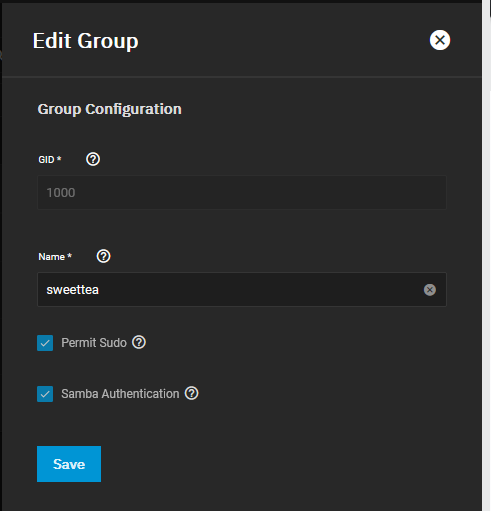
Task: Click the disabled GID field showing 1000
Action: (x=242, y=192)
